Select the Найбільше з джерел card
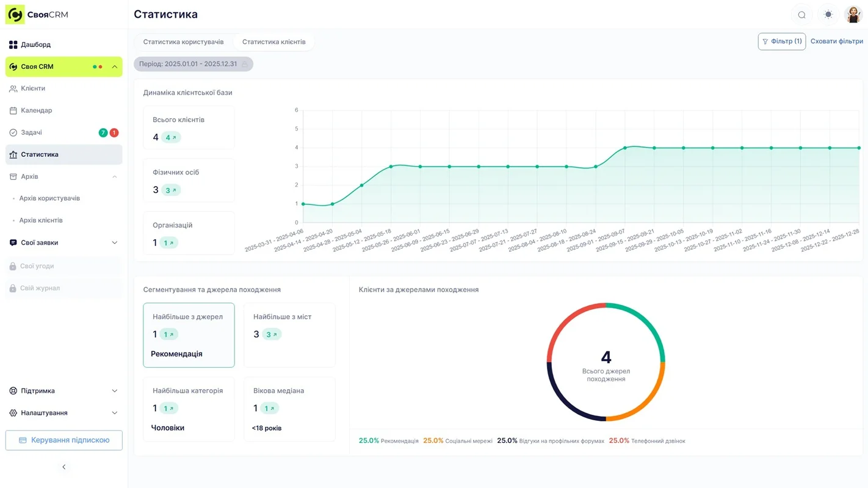This screenshot has height=488, width=868. coord(189,335)
